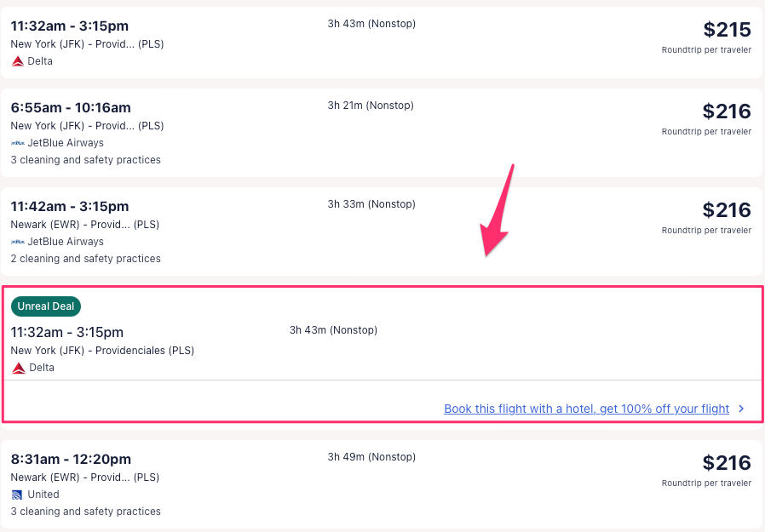This screenshot has width=765, height=532.
Task: Click the 3h 33m (Nonstop) duration label
Action: 371,204
